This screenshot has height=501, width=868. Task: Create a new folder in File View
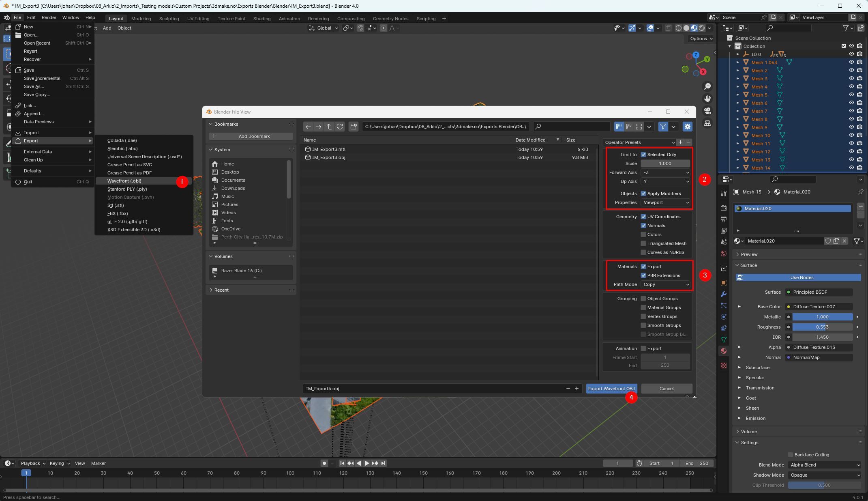(x=354, y=127)
